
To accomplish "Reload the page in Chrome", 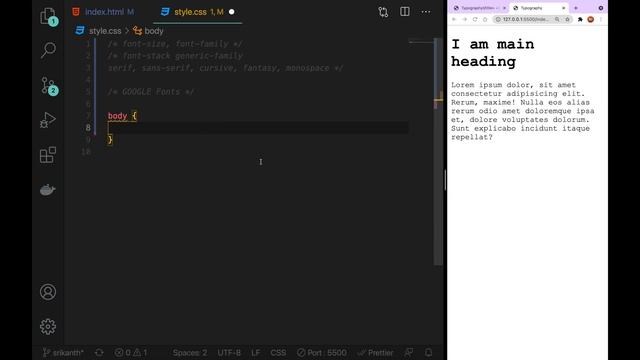I will click(475, 19).
